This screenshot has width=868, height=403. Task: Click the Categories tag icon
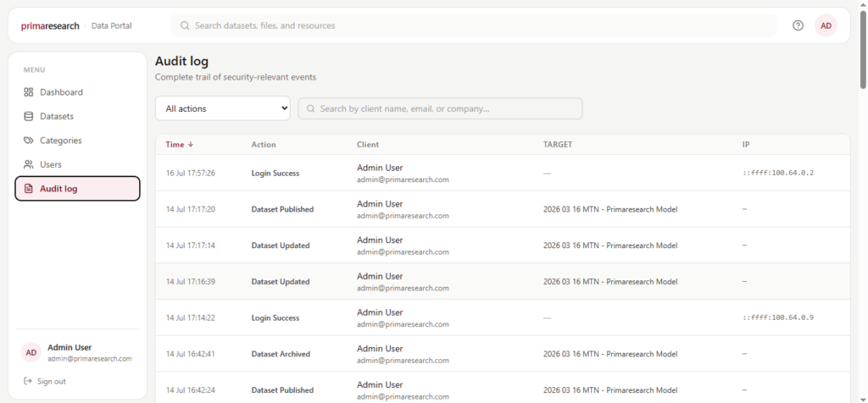coord(28,141)
